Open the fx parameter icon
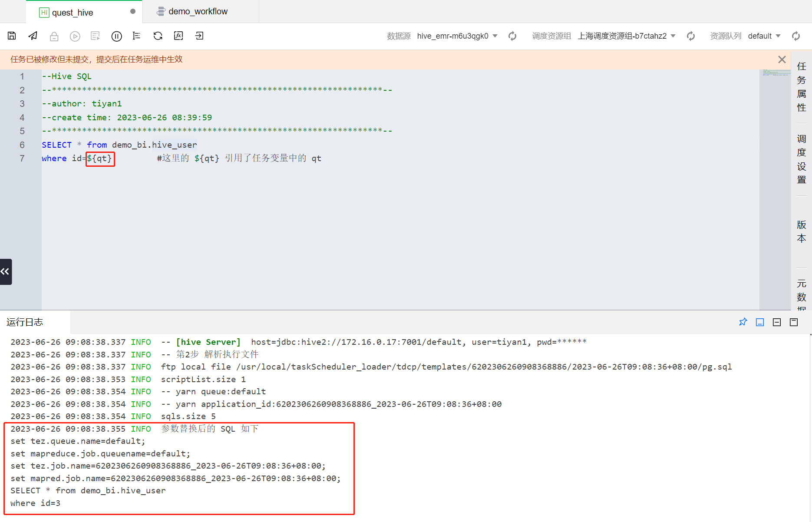 coord(178,36)
